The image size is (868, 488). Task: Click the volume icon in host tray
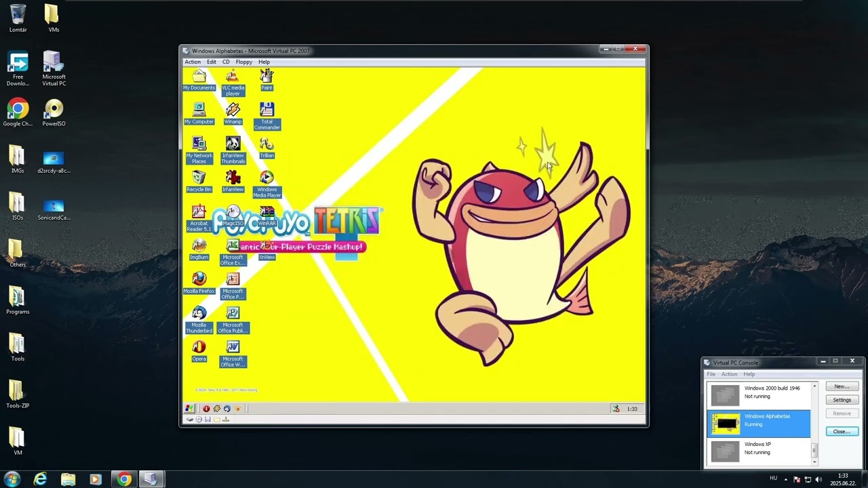(x=818, y=479)
